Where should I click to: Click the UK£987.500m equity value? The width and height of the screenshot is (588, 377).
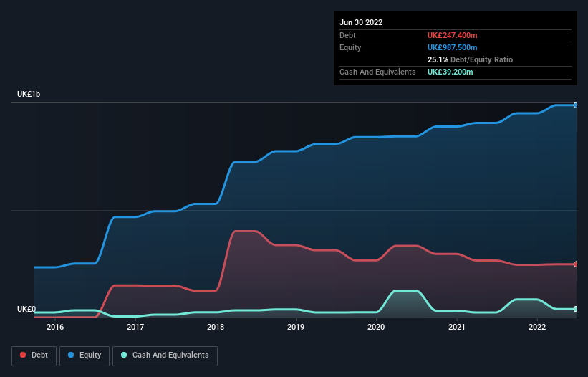click(452, 47)
